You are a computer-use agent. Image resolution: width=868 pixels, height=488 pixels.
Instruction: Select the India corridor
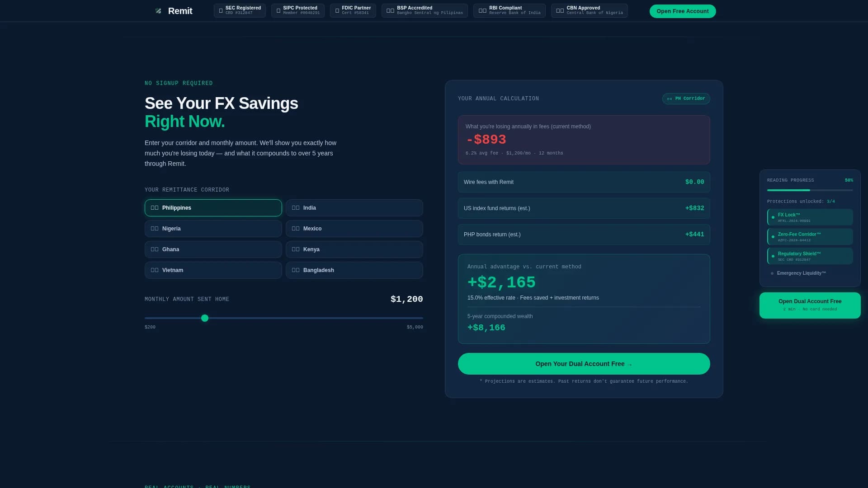pyautogui.click(x=354, y=208)
